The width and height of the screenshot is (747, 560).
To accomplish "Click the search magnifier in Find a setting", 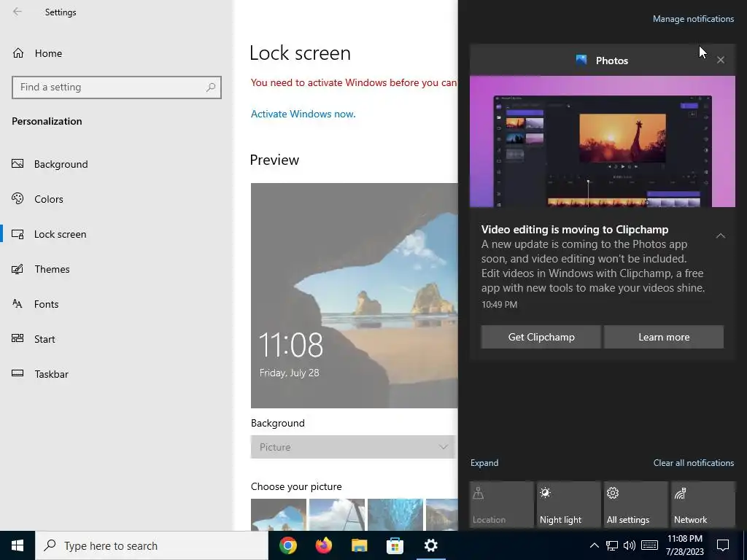I will (x=211, y=87).
